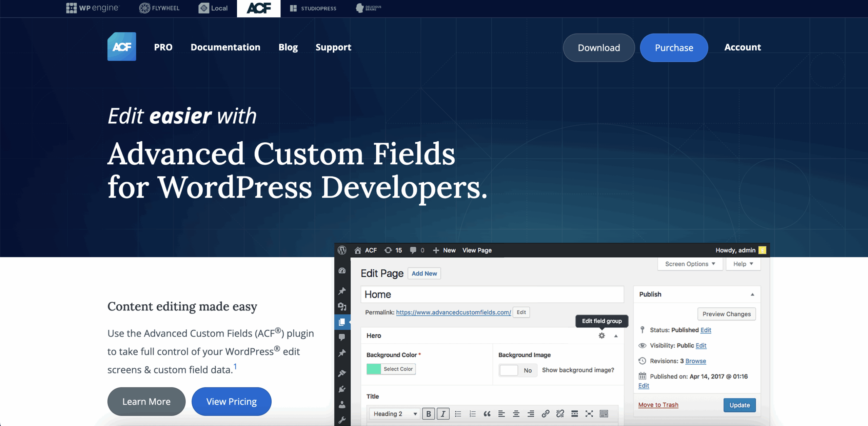Click the remove link icon
The height and width of the screenshot is (426, 868).
pyautogui.click(x=560, y=413)
